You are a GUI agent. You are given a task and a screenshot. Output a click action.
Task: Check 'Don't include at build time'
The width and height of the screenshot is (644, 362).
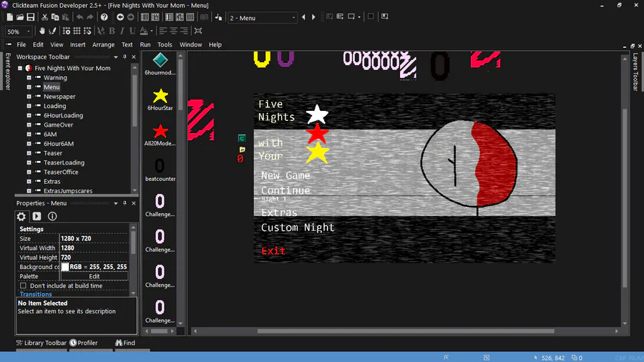tap(23, 285)
